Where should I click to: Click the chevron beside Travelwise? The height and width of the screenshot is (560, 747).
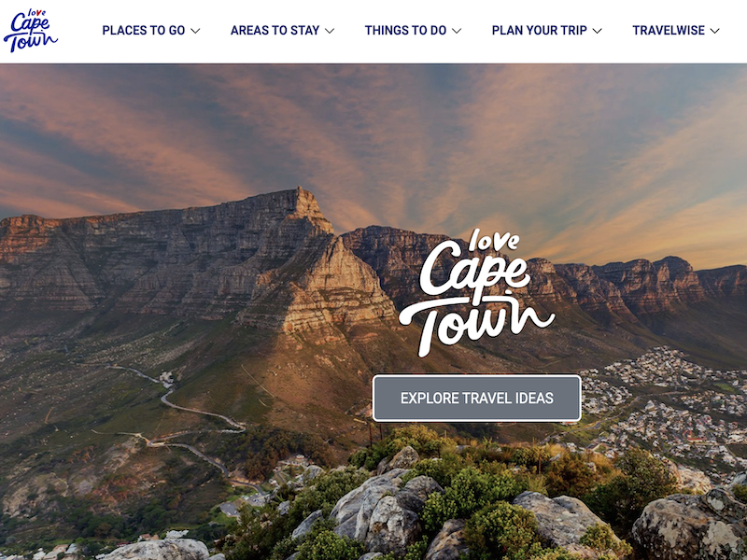(714, 31)
